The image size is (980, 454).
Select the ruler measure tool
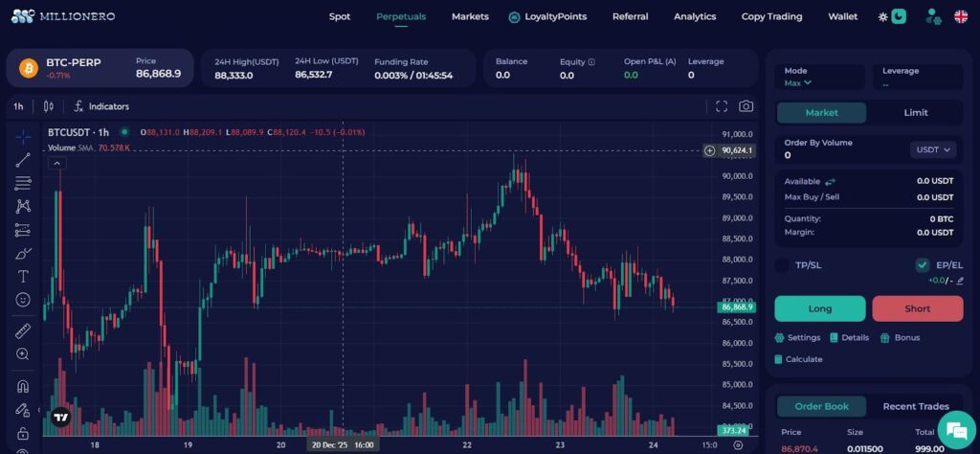click(23, 330)
